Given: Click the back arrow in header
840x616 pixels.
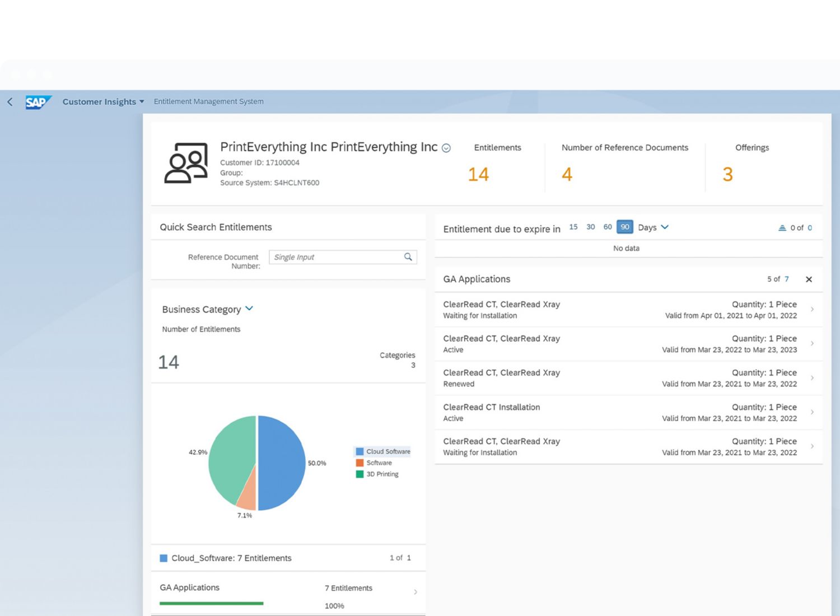Looking at the screenshot, I should (x=10, y=101).
